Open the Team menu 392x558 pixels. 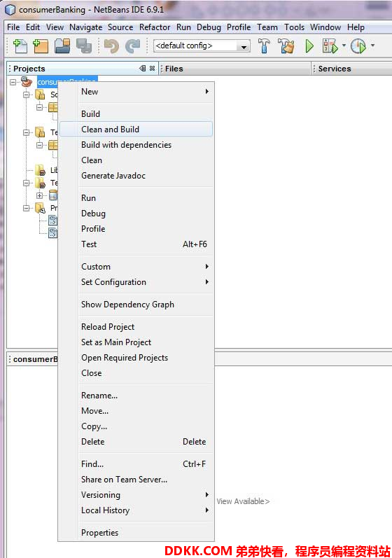click(267, 27)
